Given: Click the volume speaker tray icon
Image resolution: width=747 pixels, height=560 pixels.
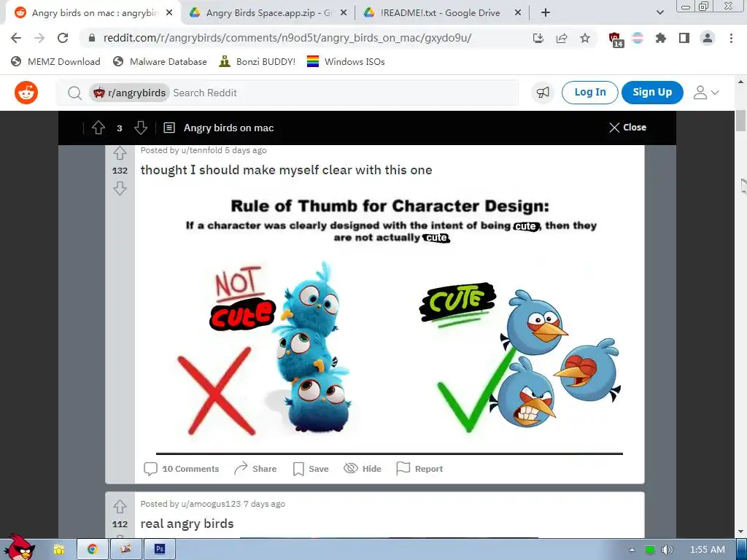Looking at the screenshot, I should (x=667, y=550).
